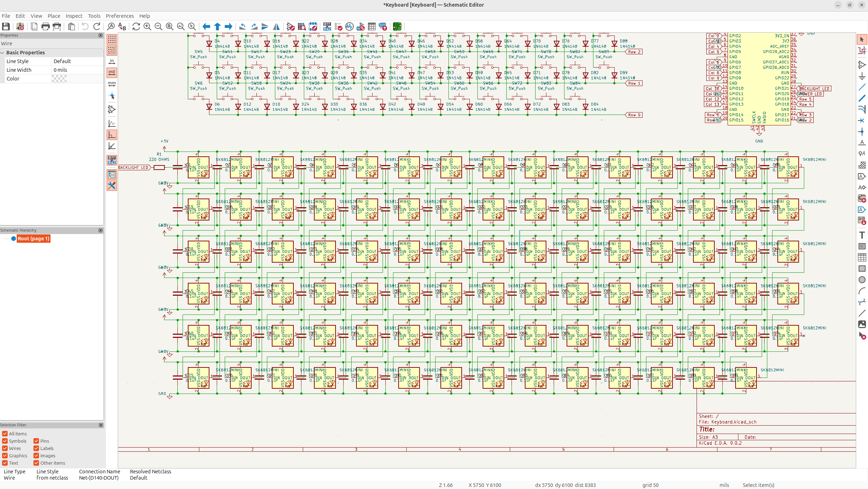
Task: Open the PCB editor icon
Action: pyautogui.click(x=397, y=26)
